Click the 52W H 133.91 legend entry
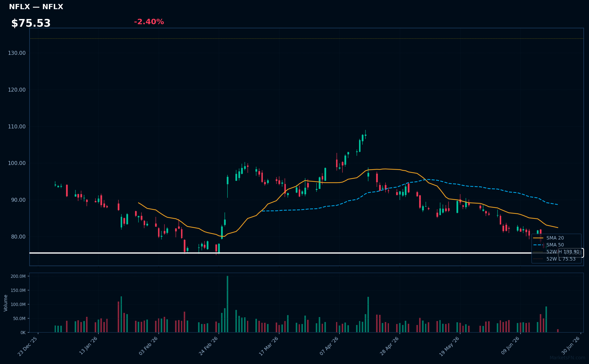The width and height of the screenshot is (589, 364). (x=556, y=252)
